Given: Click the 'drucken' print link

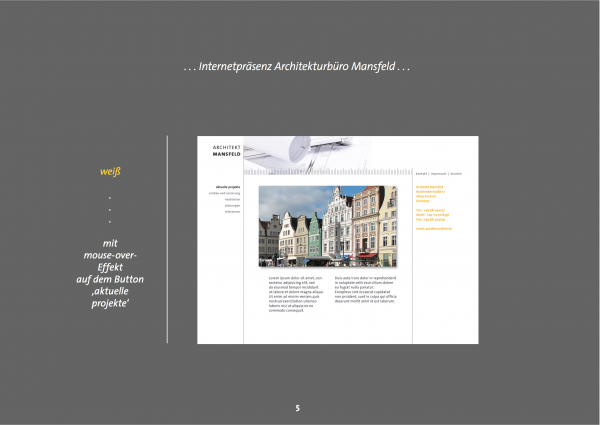Looking at the screenshot, I should (456, 173).
